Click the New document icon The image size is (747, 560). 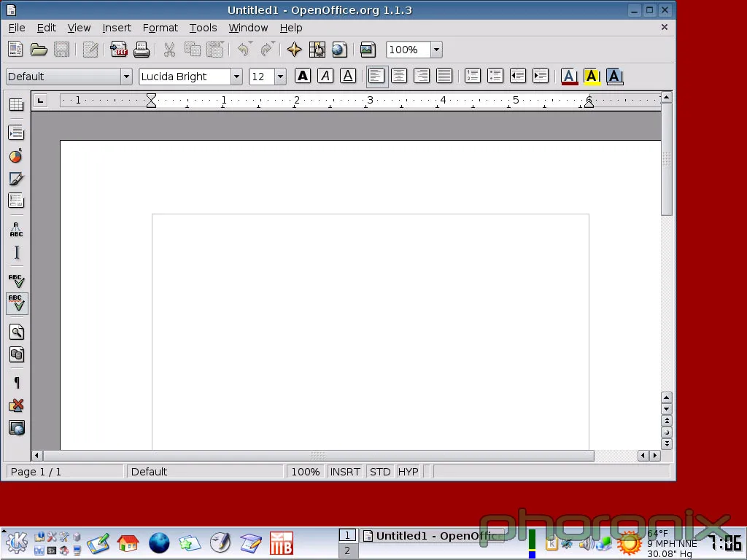[x=15, y=49]
